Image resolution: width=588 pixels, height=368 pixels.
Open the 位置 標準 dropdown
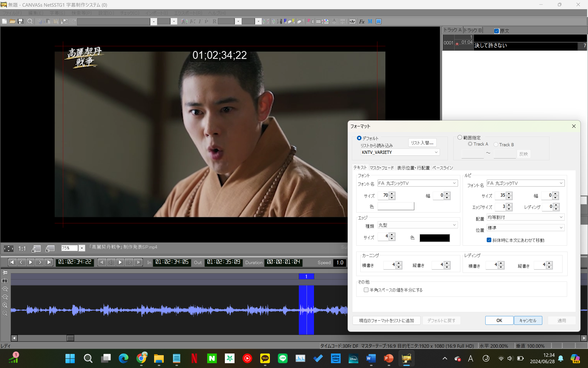(525, 228)
